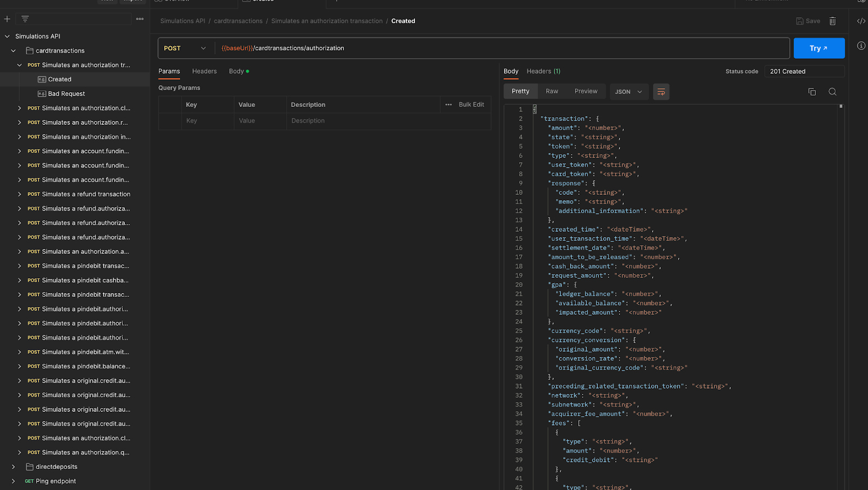Select the Pretty view mode
This screenshot has width=868, height=490.
click(520, 91)
